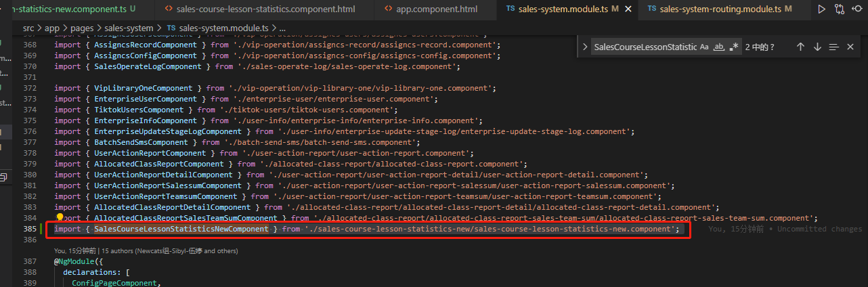
Task: Click EnterpriseUserComponent identifier
Action: (146, 99)
